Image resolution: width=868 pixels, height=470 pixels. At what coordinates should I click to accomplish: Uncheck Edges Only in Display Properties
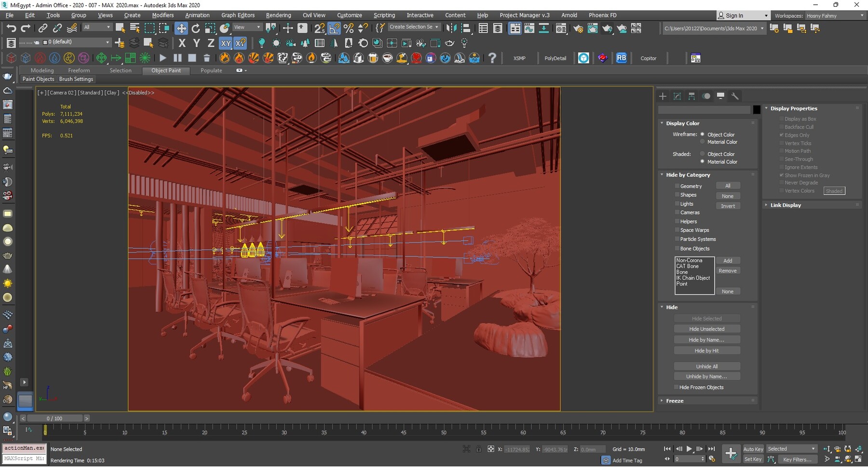pos(782,135)
